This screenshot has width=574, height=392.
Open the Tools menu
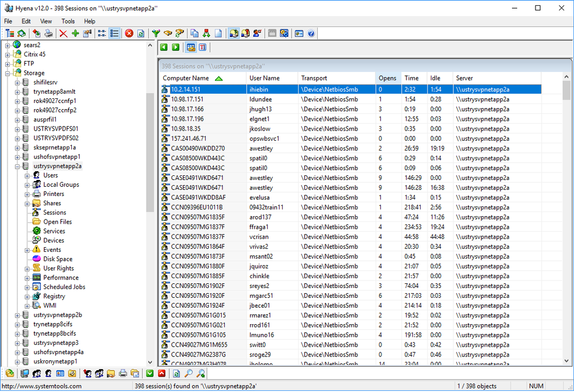(x=68, y=21)
